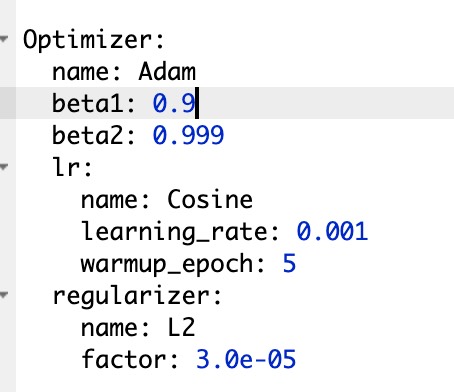Click the beta1 value 0.9
The image size is (454, 392).
[x=174, y=103]
